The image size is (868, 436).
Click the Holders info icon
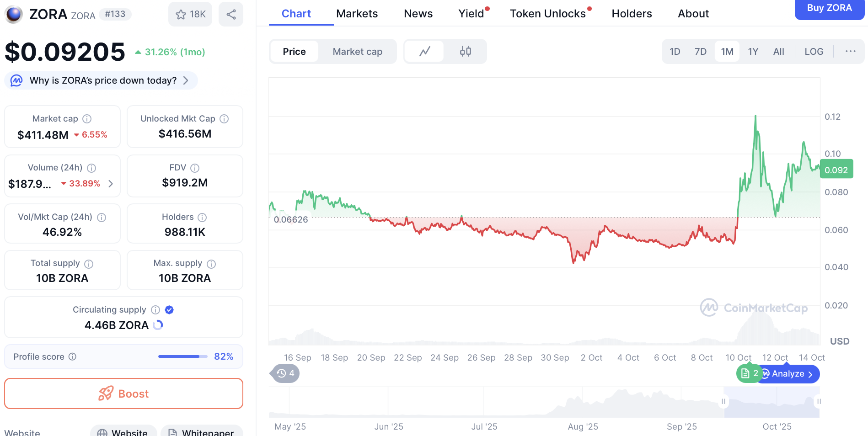point(202,217)
